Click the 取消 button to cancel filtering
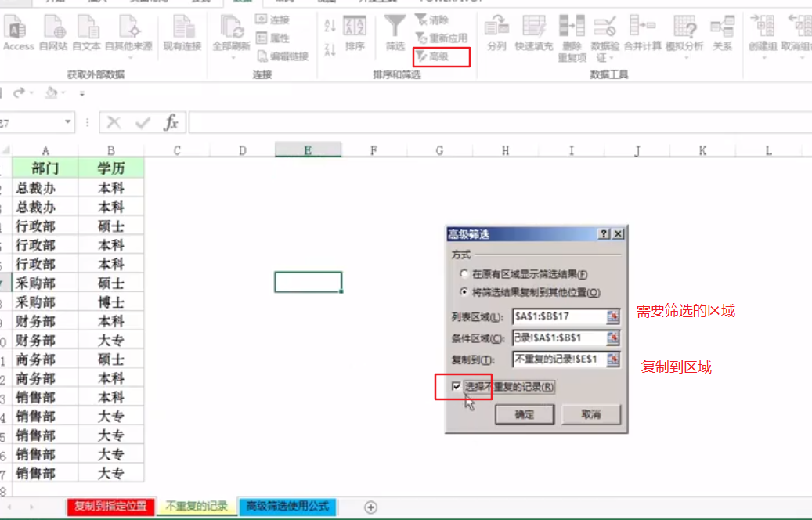 click(x=592, y=414)
